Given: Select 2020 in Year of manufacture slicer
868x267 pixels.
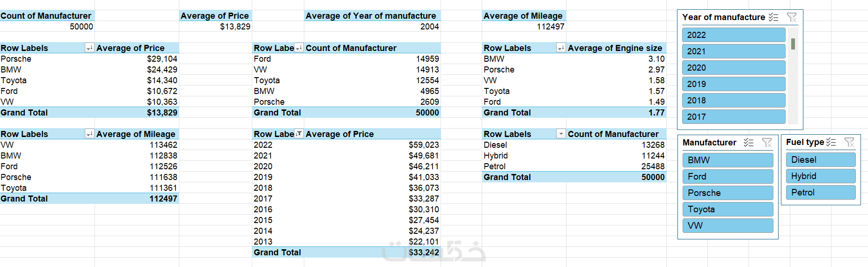Looking at the screenshot, I should pyautogui.click(x=734, y=68).
